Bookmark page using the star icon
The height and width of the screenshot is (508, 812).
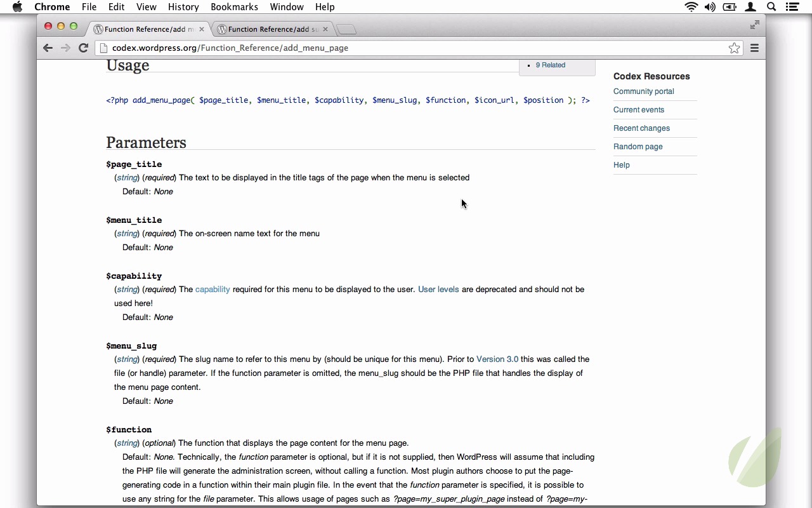(x=734, y=48)
